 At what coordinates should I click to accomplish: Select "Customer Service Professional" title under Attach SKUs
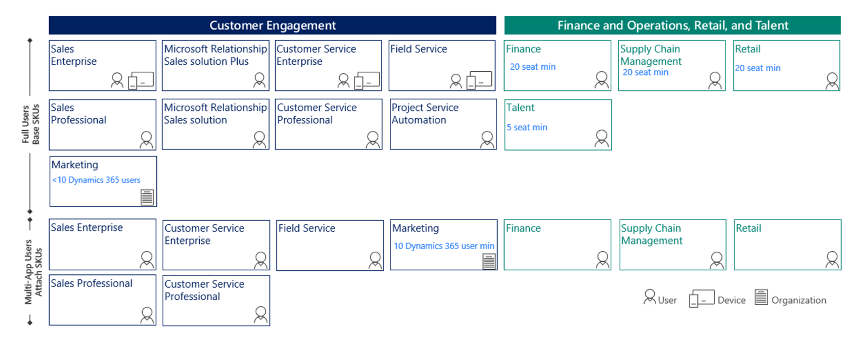tap(204, 290)
